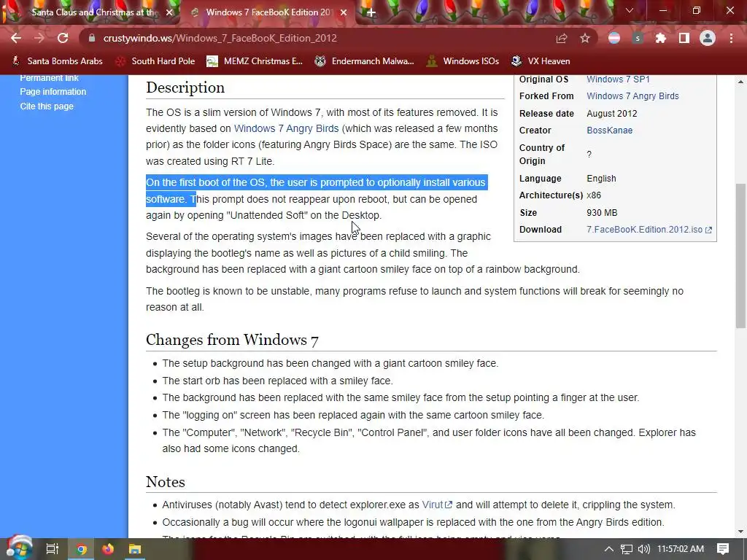This screenshot has height=560, width=747.
Task: Click the network tray icon
Action: coord(627,549)
